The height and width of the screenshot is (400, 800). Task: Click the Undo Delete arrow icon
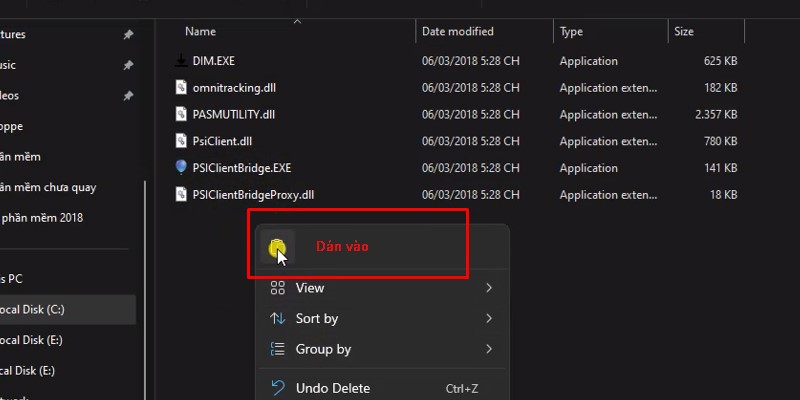click(x=278, y=388)
